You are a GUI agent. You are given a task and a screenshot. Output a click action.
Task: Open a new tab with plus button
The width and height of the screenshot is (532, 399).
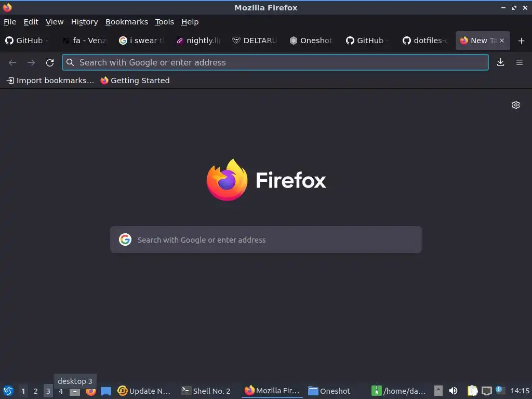pyautogui.click(x=521, y=41)
